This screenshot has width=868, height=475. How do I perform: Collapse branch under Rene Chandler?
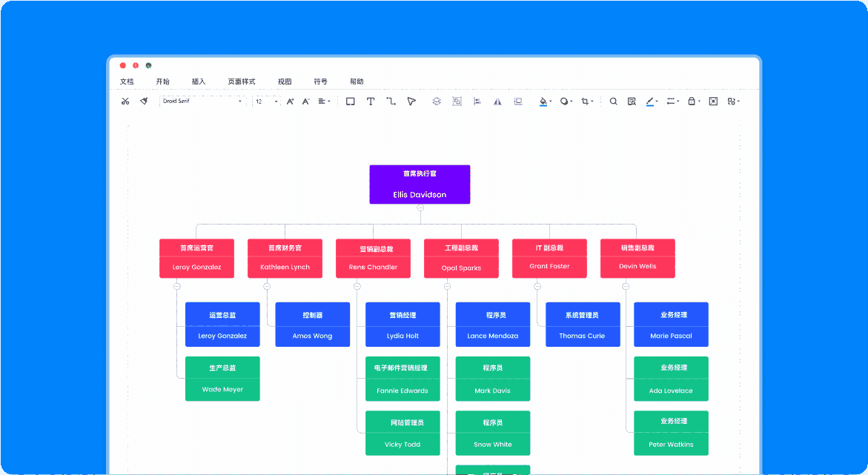[357, 286]
